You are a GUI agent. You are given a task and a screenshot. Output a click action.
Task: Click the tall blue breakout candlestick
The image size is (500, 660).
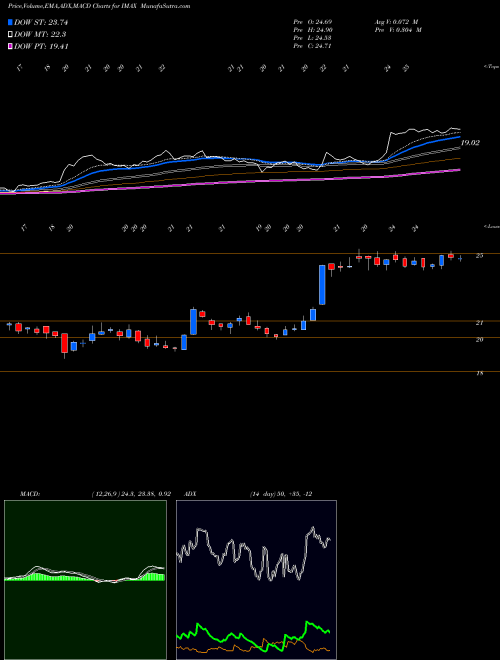[x=322, y=285]
